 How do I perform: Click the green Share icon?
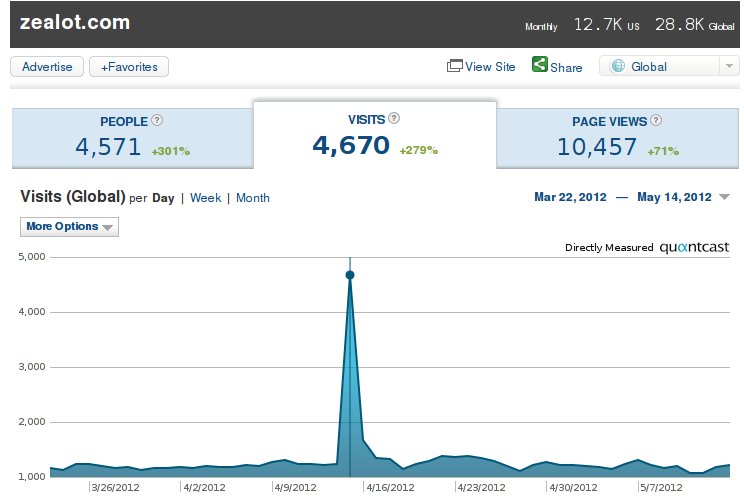[x=539, y=64]
